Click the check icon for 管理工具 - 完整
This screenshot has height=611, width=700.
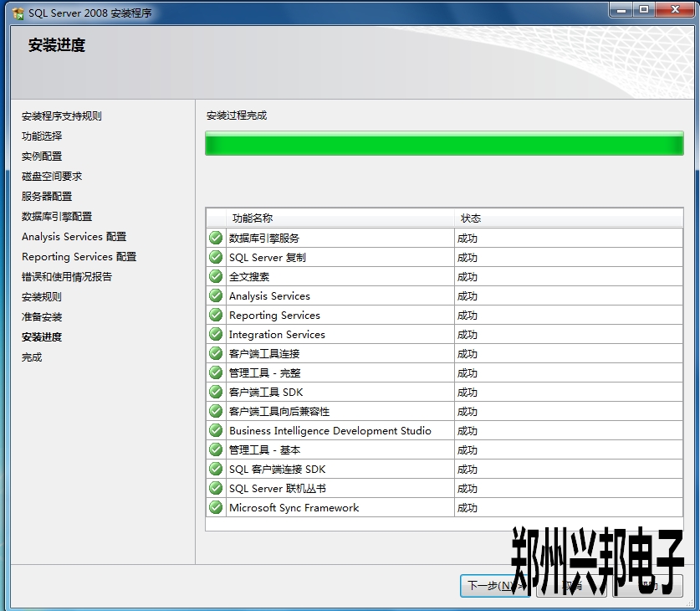point(216,372)
